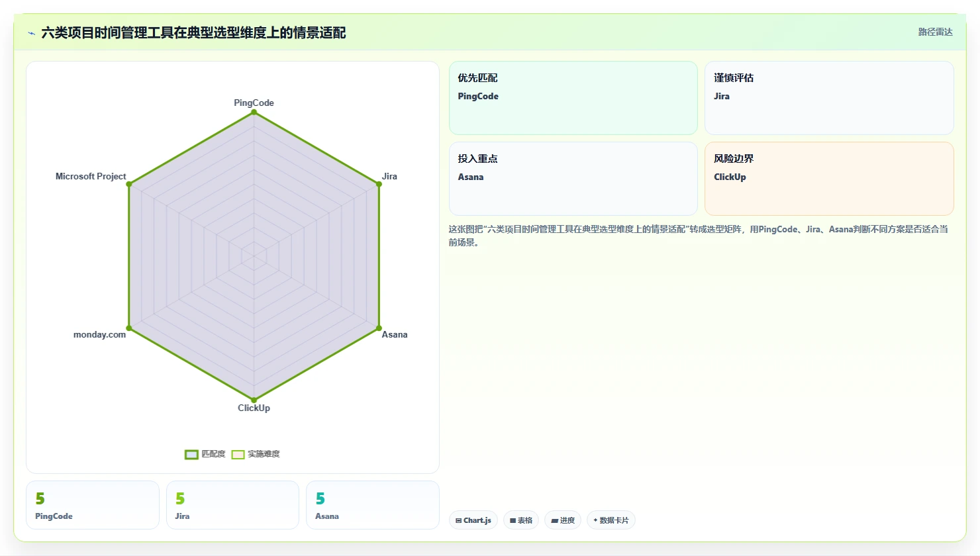Click the icon in the 进度 chip
This screenshot has width=980, height=556.
click(554, 521)
